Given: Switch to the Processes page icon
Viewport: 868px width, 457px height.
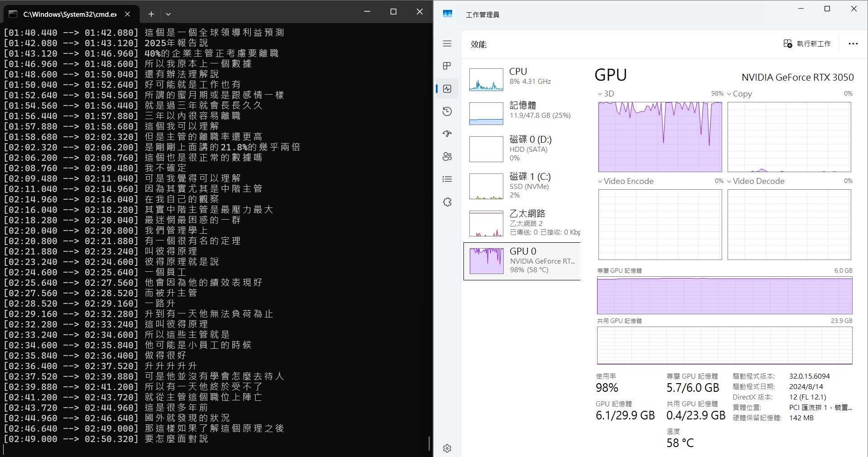Looking at the screenshot, I should (x=447, y=66).
